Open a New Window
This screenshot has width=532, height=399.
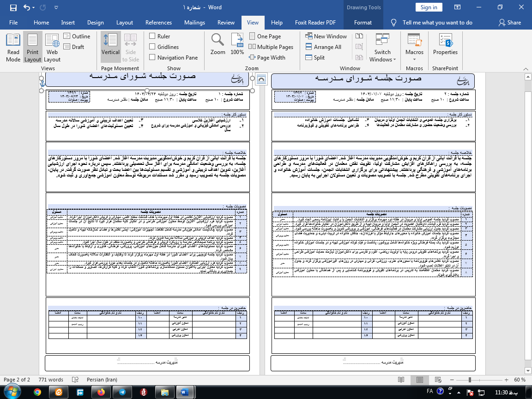pyautogui.click(x=326, y=36)
